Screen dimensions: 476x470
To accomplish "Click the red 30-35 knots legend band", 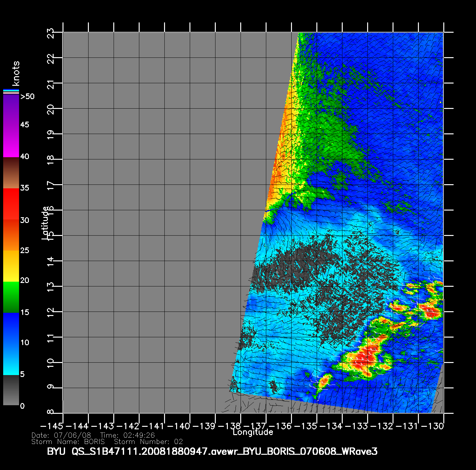I will pyautogui.click(x=11, y=204).
